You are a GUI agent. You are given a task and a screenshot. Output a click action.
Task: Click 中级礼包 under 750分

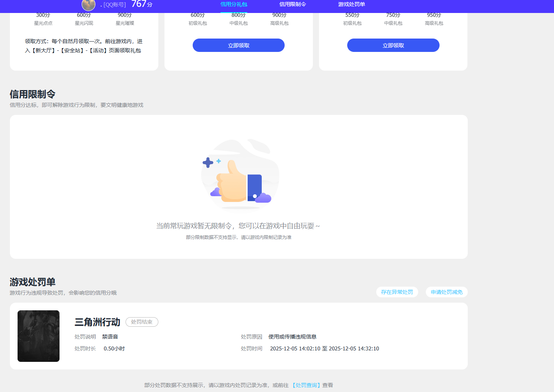(x=393, y=23)
